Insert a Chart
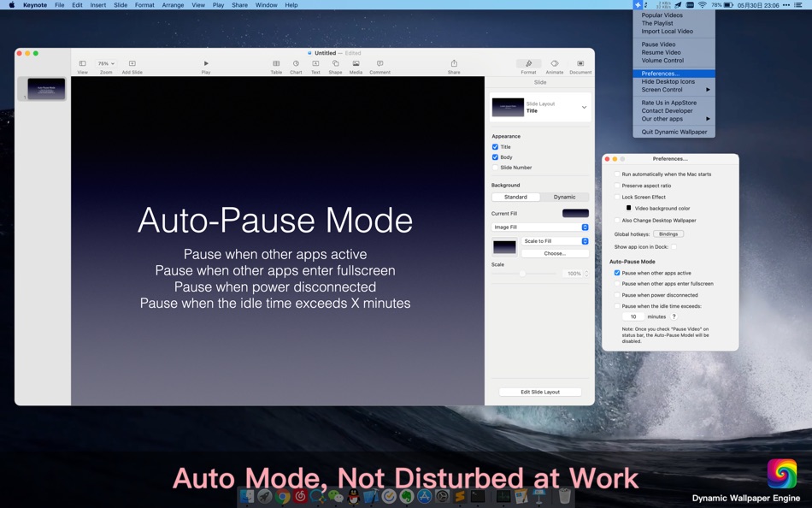This screenshot has height=508, width=812. tap(295, 63)
